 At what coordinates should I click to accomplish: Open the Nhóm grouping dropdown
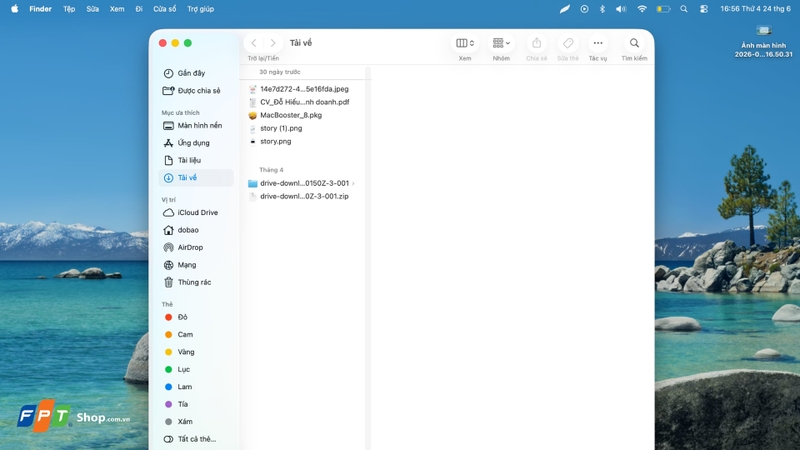(501, 43)
